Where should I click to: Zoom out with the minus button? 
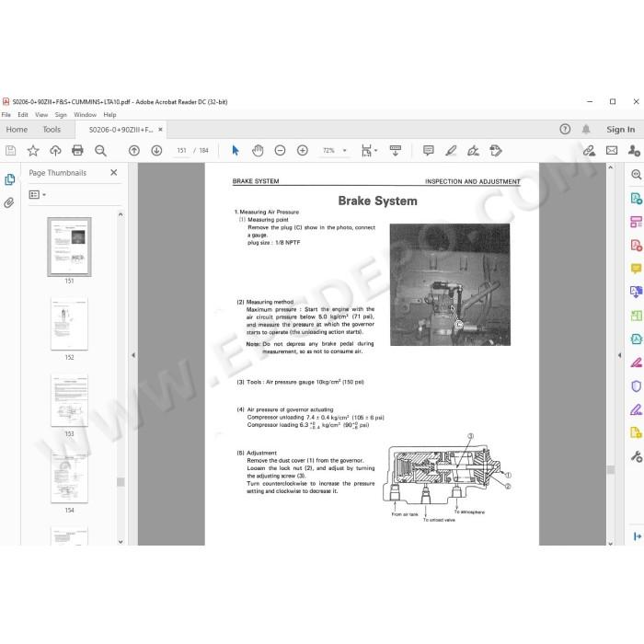click(280, 151)
